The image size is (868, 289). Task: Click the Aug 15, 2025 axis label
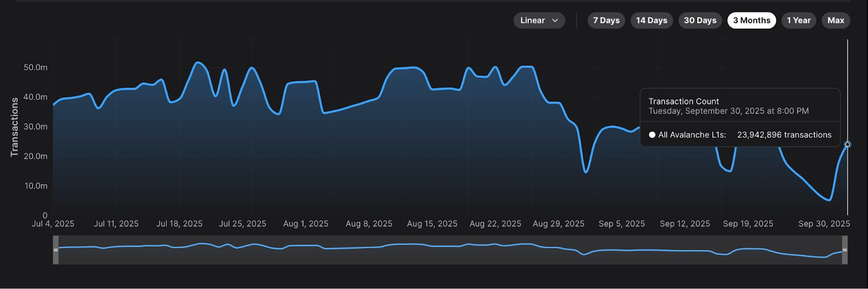pos(432,224)
